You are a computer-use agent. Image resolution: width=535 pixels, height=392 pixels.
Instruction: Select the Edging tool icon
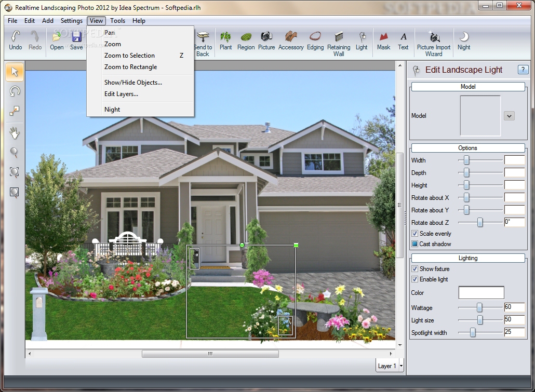[x=315, y=40]
